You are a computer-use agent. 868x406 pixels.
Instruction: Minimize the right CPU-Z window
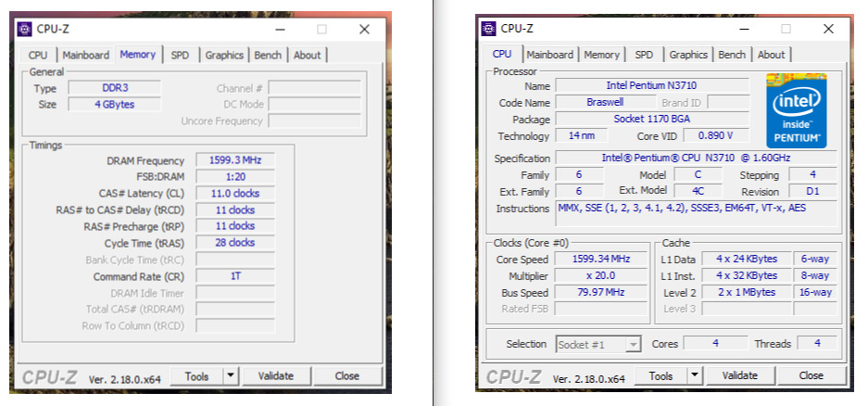(743, 29)
